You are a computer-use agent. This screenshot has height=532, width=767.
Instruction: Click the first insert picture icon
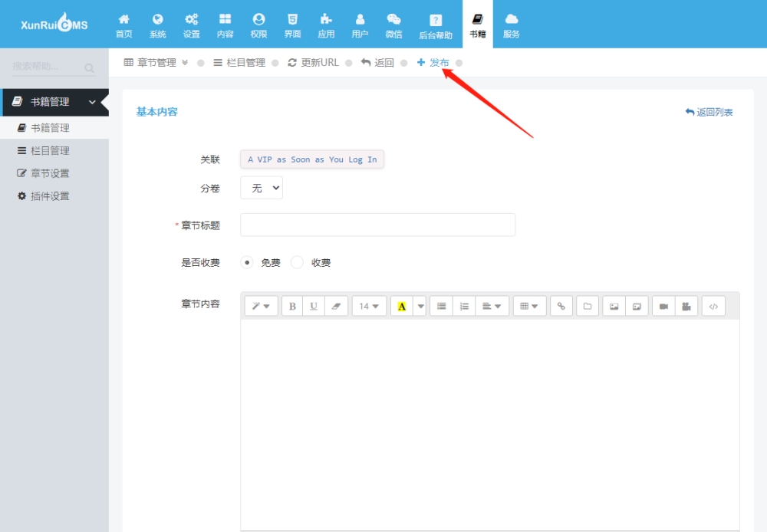click(x=614, y=306)
